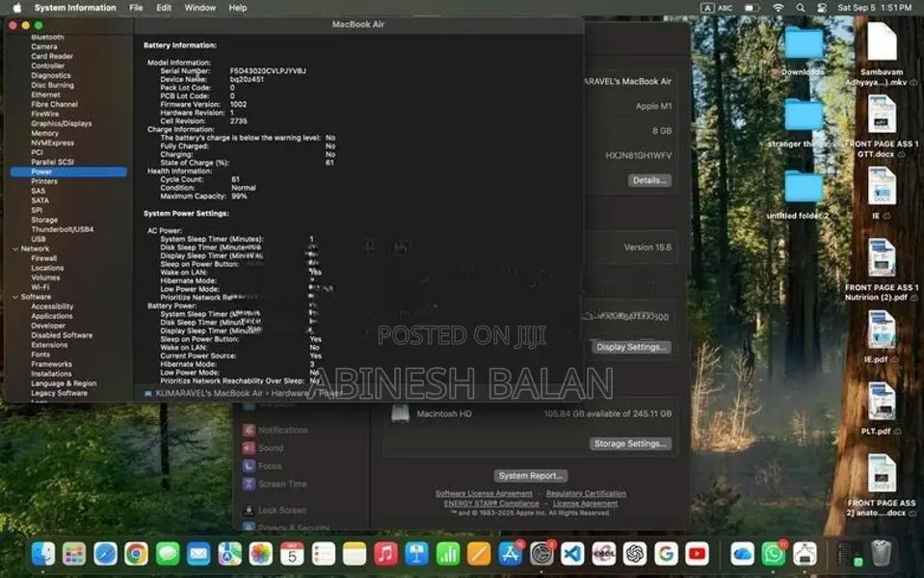Select PLT.pdf file on desktop

click(x=881, y=409)
